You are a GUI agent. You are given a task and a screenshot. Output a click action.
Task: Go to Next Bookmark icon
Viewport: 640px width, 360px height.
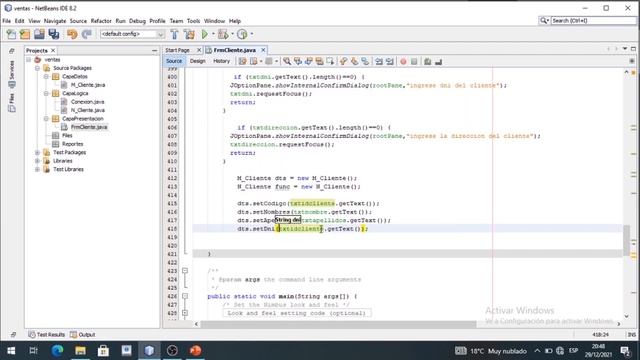pos(354,62)
